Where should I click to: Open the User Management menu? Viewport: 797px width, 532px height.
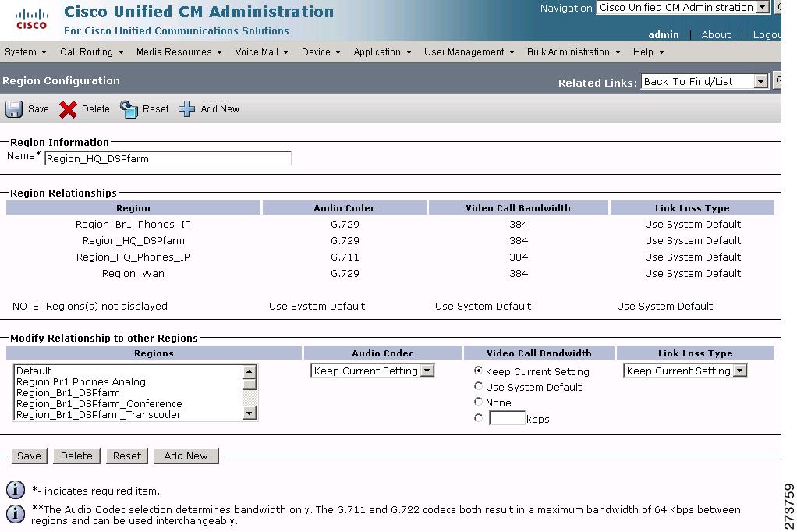pyautogui.click(x=469, y=52)
